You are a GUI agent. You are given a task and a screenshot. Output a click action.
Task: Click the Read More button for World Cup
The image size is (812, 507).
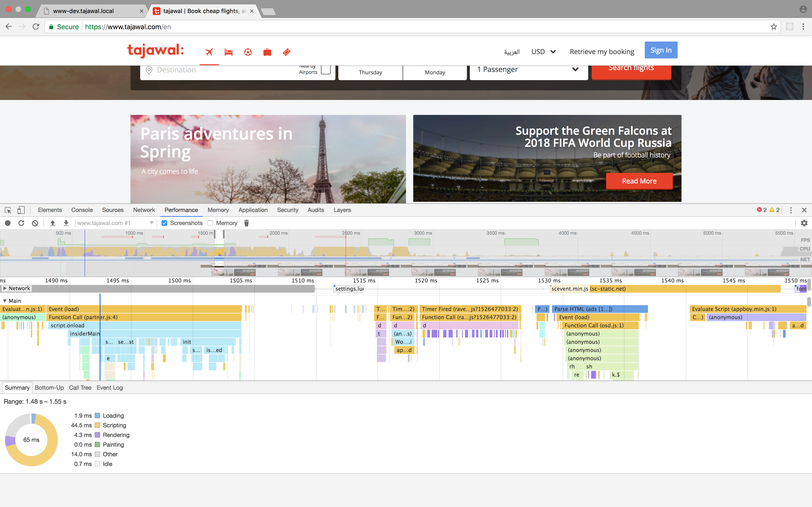639,181
